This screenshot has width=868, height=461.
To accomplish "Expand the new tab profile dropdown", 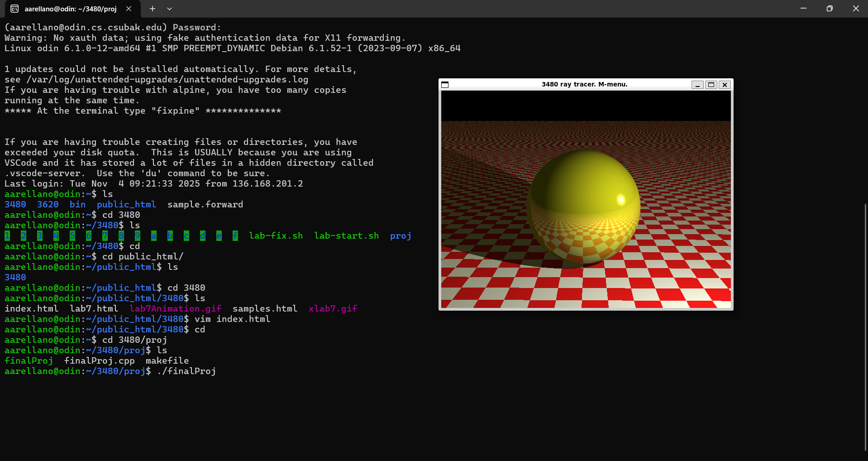I will tap(169, 9).
